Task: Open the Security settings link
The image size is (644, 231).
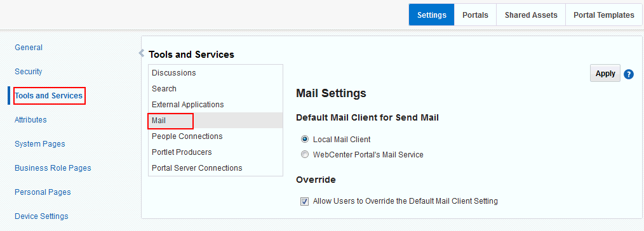Action: [29, 71]
